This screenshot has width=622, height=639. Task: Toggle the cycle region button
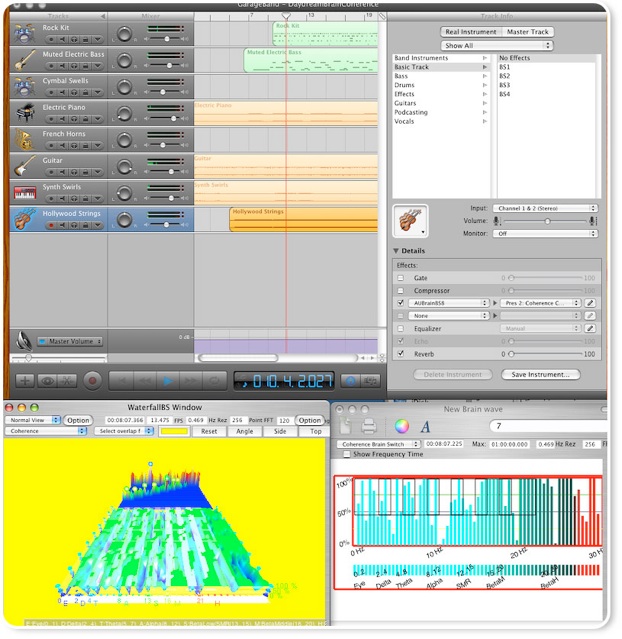tap(214, 381)
